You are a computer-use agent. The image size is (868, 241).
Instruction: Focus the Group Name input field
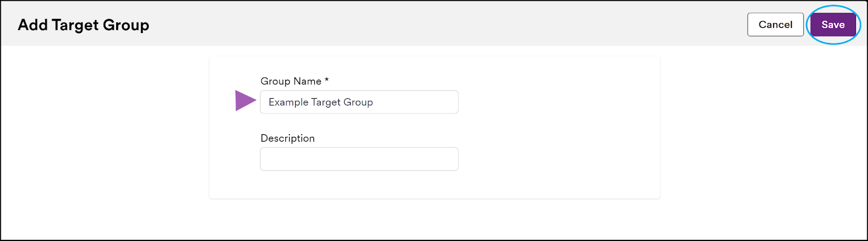click(359, 102)
